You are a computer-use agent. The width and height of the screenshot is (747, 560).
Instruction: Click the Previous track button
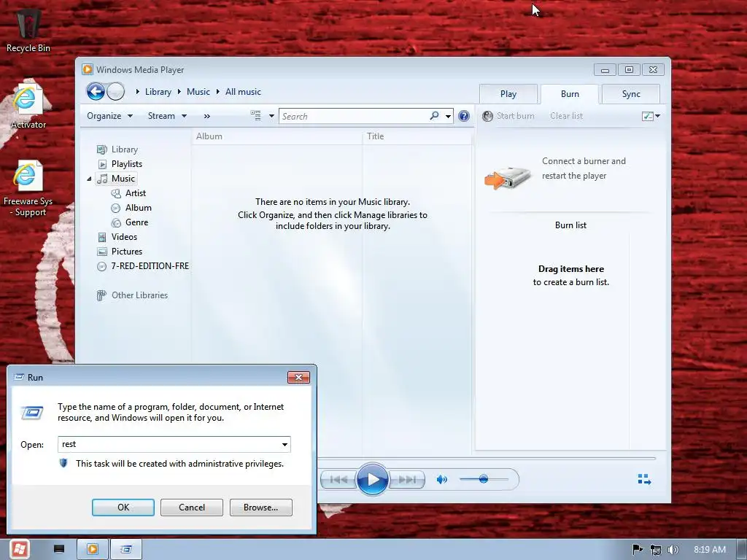pos(338,480)
